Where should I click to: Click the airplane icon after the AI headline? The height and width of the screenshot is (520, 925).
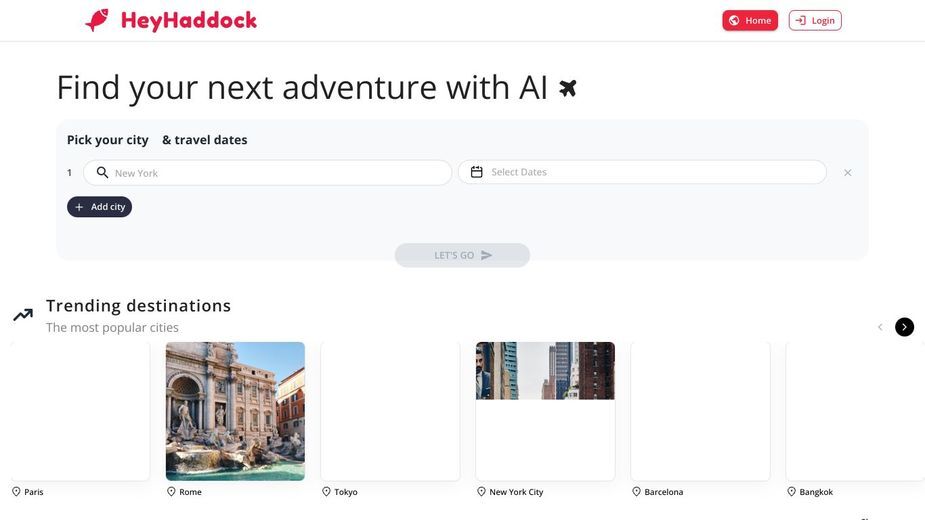(x=568, y=89)
